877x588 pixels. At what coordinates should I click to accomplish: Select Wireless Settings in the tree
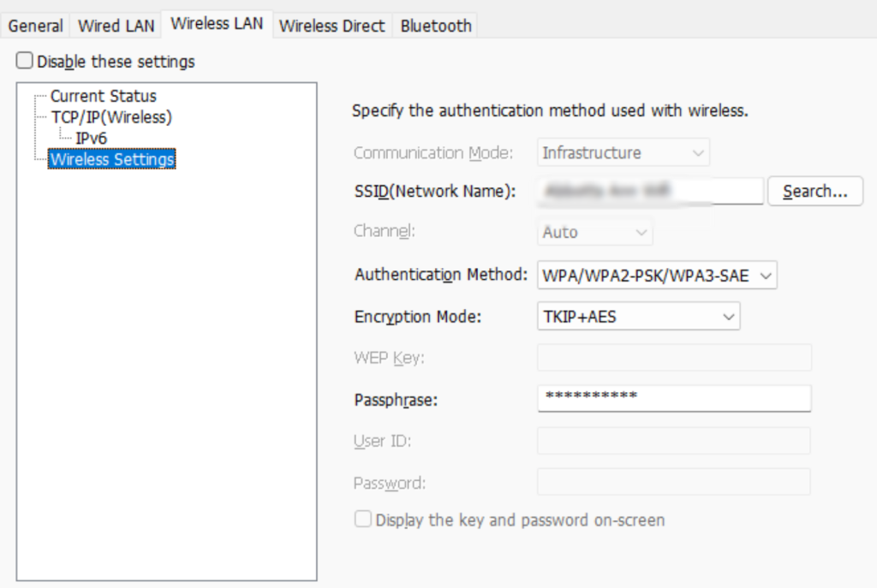tap(112, 159)
